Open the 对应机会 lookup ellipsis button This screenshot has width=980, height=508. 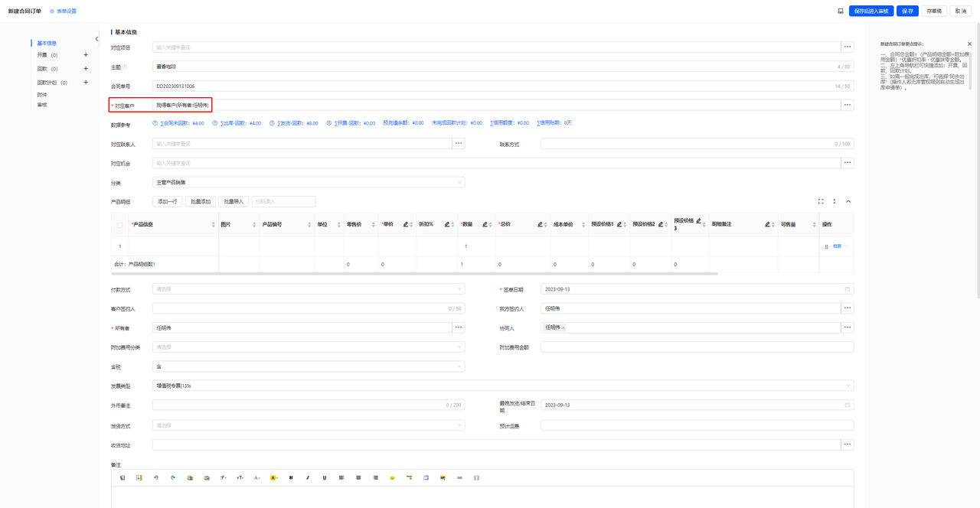coord(848,163)
